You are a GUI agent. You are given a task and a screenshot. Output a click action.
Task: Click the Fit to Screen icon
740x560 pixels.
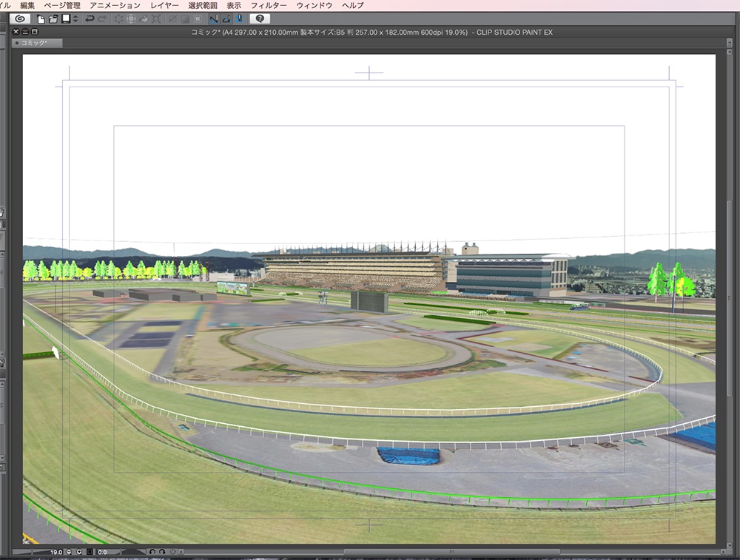pos(90,552)
